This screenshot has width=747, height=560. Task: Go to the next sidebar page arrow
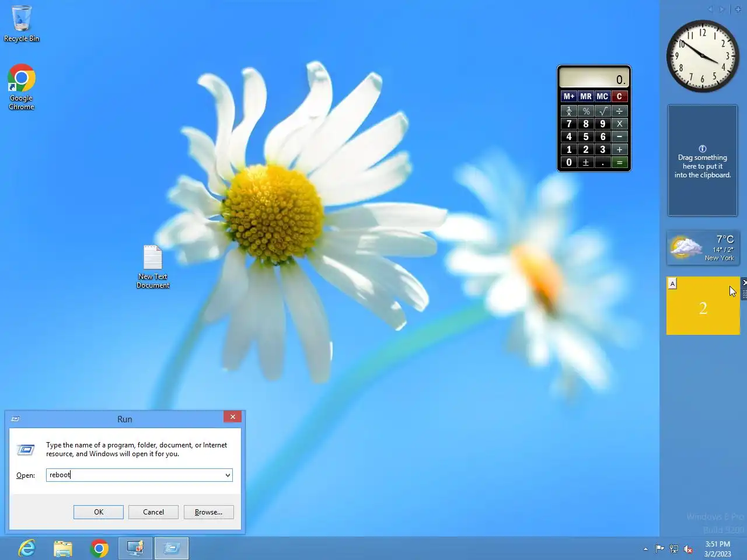coord(722,9)
